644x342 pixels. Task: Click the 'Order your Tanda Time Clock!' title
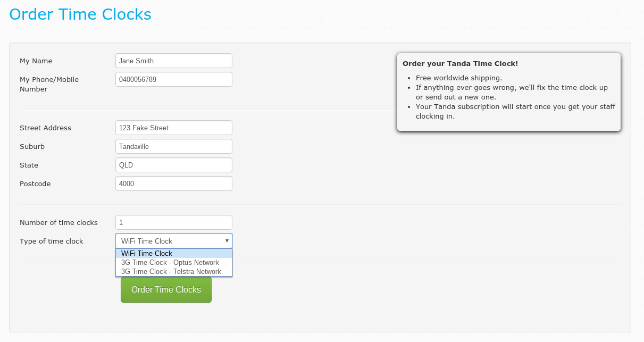point(460,63)
